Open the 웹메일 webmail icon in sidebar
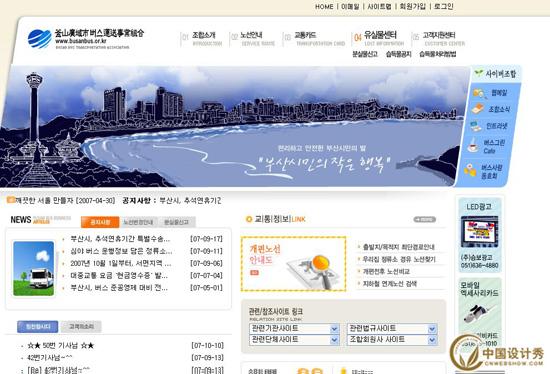Viewport: 550px width, 374px height. 479,93
